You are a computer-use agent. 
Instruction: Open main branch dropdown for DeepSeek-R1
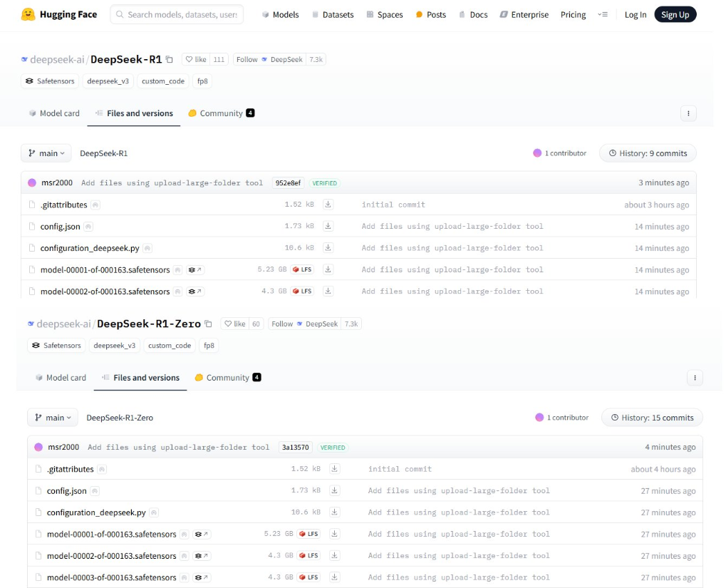(x=46, y=153)
